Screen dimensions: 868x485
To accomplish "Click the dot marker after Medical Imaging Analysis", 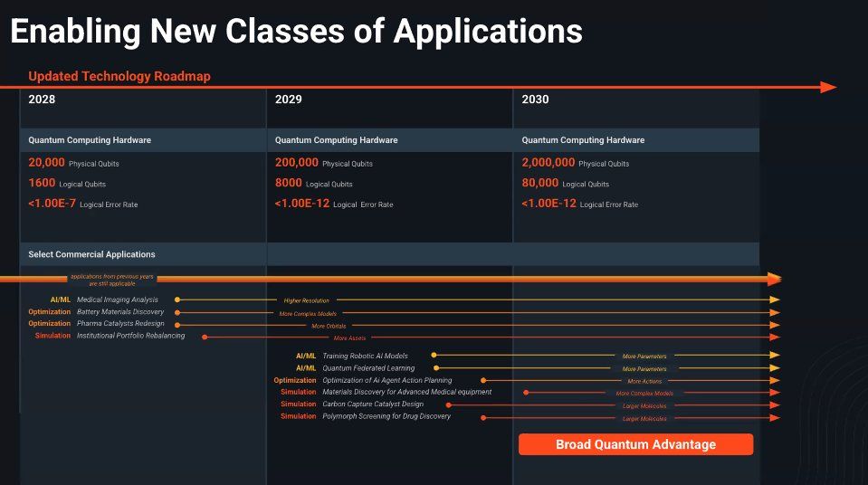I will click(x=177, y=300).
